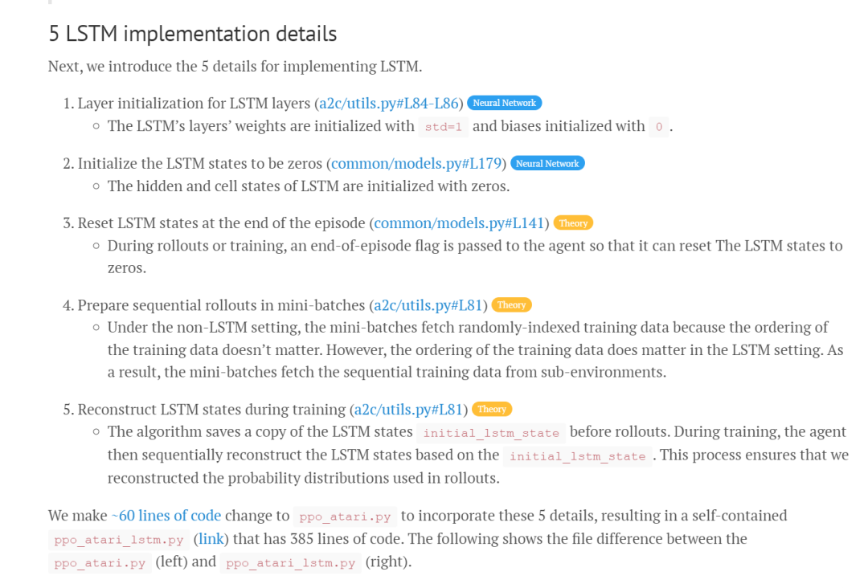Click ppo_atari.py code after "change to"
This screenshot has height=588, width=868.
tap(345, 517)
